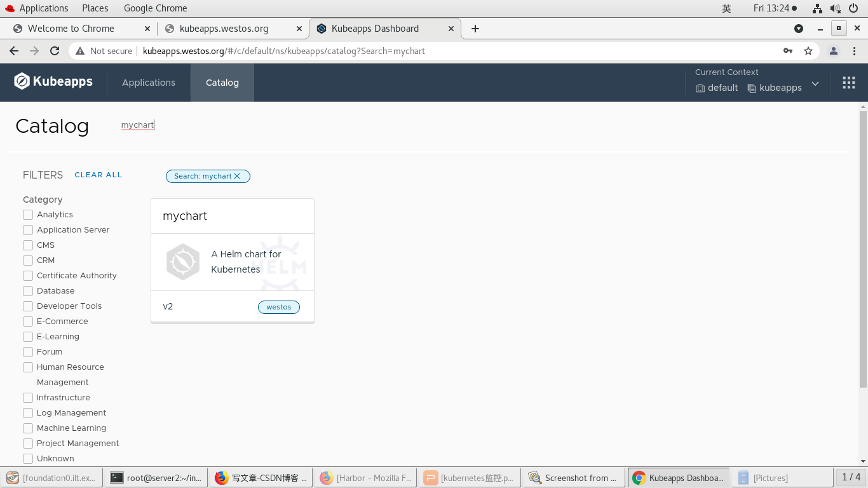Open the terminal root@server2 taskbar item
The height and width of the screenshot is (488, 868).
click(156, 478)
